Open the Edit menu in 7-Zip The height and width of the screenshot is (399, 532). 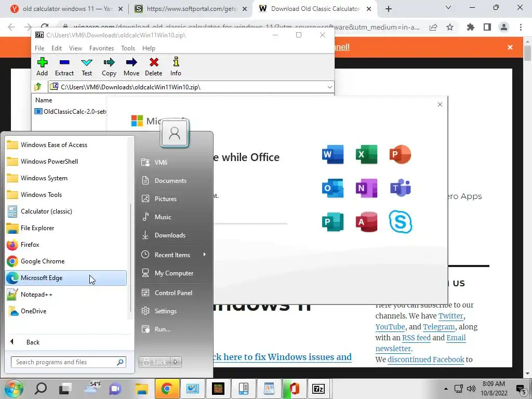[57, 48]
